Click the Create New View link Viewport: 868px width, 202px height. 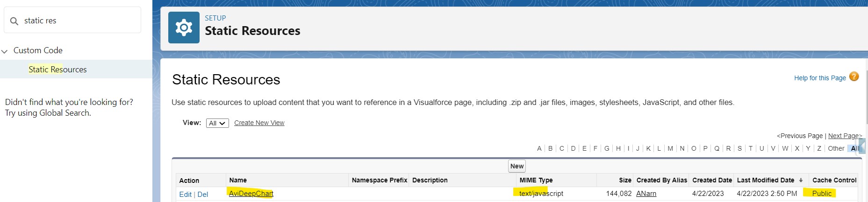click(259, 123)
